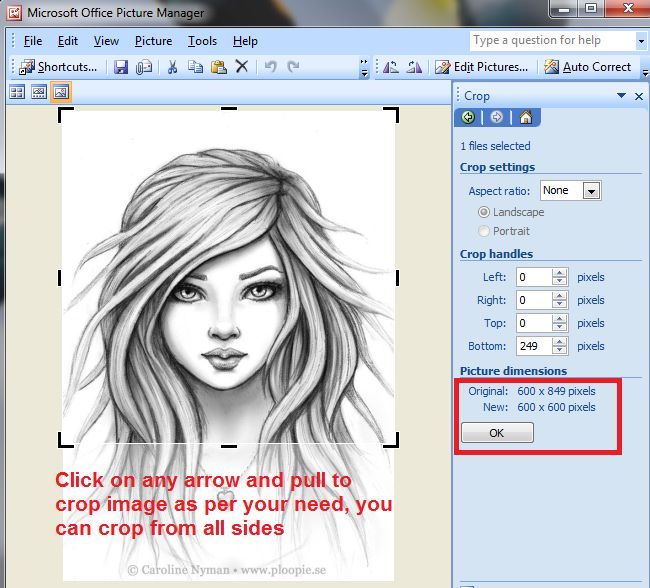
Task: Open the Crop task pane dropdown menu
Action: pos(621,96)
